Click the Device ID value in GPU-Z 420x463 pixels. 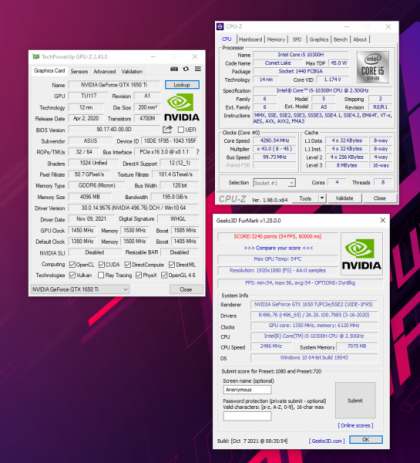tap(170, 141)
